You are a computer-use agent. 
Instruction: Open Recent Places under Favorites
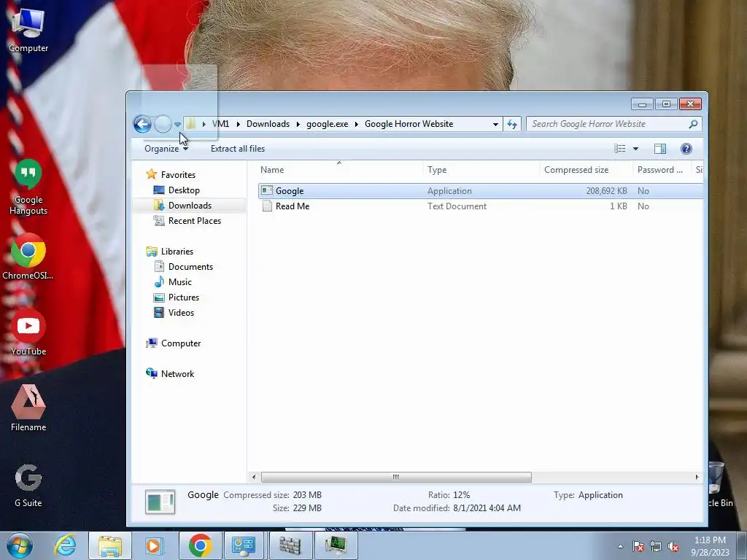click(194, 220)
